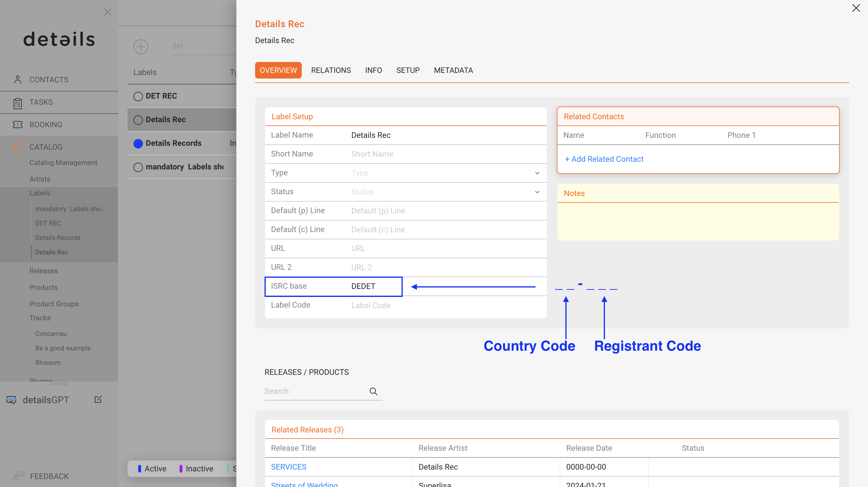This screenshot has height=487, width=868.
Task: Collapse the Labels tree in sidebar
Action: pos(40,193)
